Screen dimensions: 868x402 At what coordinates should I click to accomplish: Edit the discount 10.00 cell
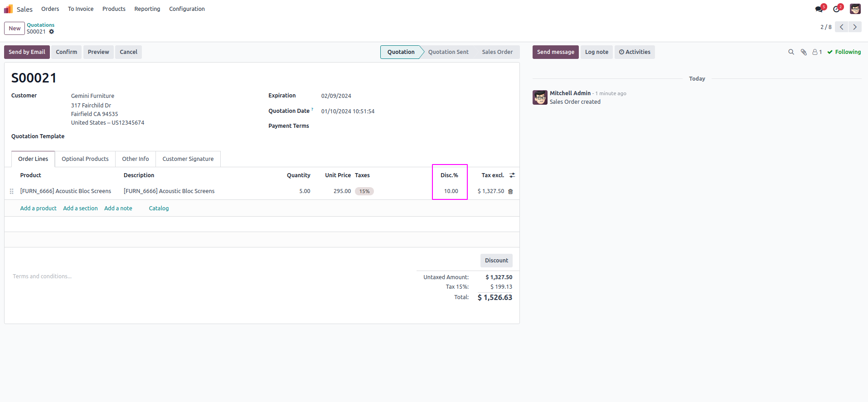point(451,191)
